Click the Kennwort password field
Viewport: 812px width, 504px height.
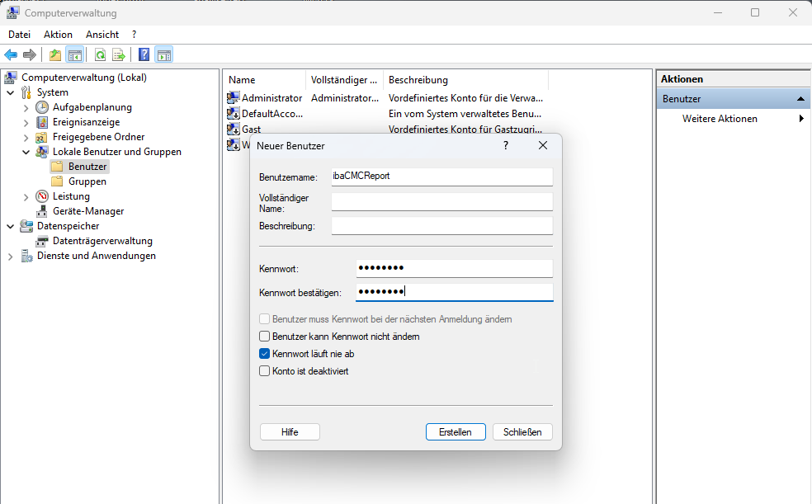point(455,269)
